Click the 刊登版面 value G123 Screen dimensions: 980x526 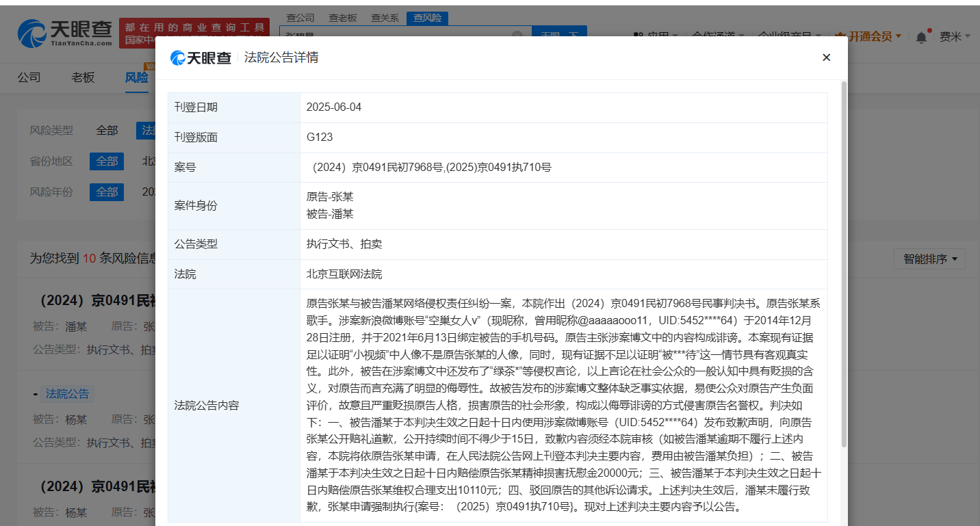[320, 137]
